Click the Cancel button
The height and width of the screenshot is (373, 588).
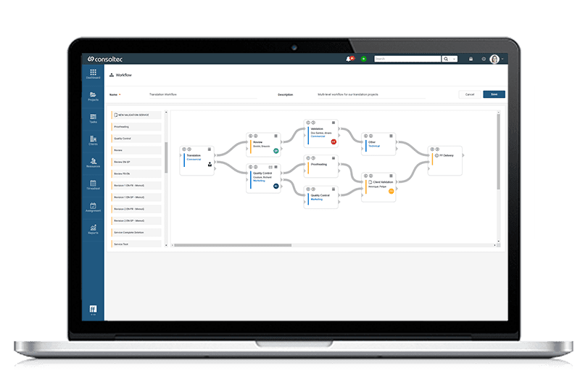pyautogui.click(x=470, y=94)
